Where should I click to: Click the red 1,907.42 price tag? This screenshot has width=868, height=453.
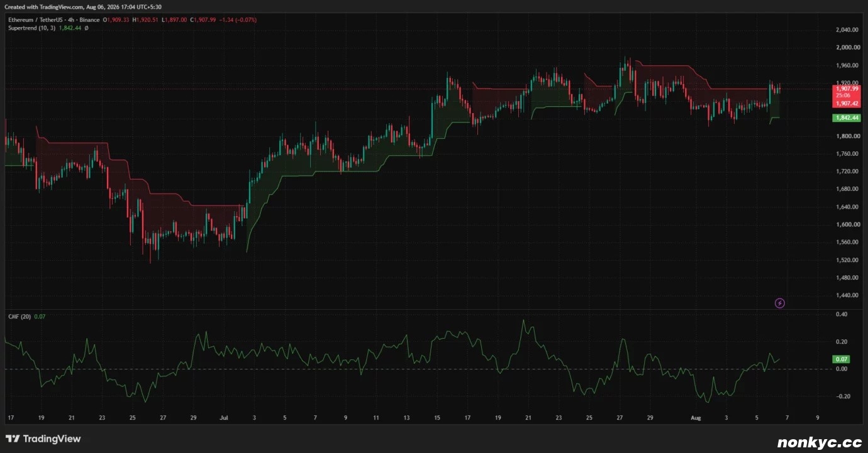tap(845, 102)
